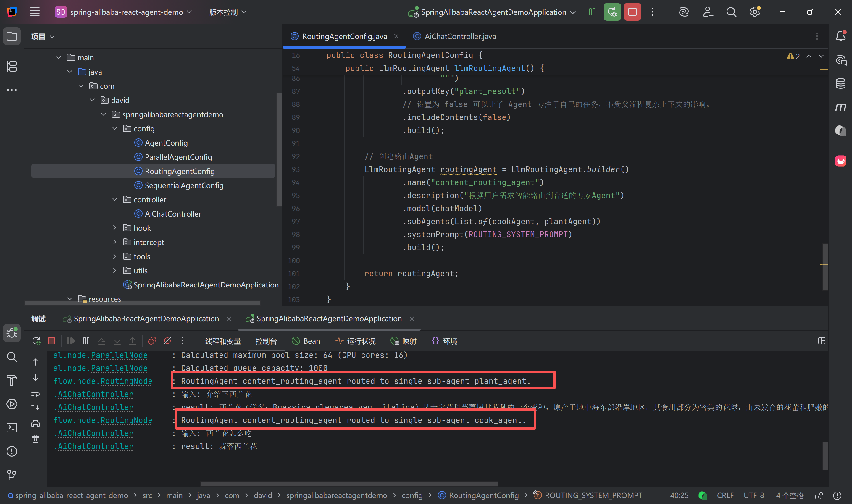Open 版本控制 dropdown menu
This screenshot has width=852, height=504.
[x=227, y=12]
